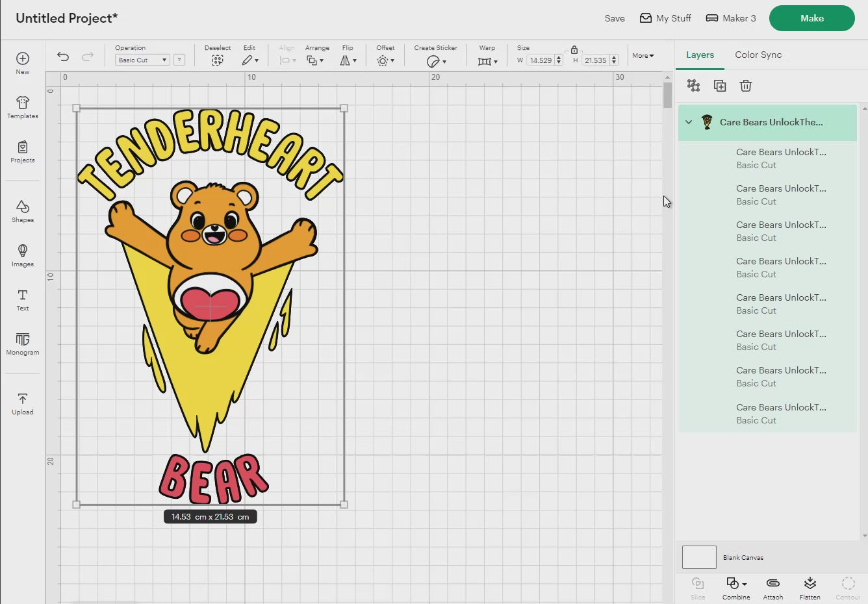
Task: Click the Untitled Project title
Action: click(67, 18)
